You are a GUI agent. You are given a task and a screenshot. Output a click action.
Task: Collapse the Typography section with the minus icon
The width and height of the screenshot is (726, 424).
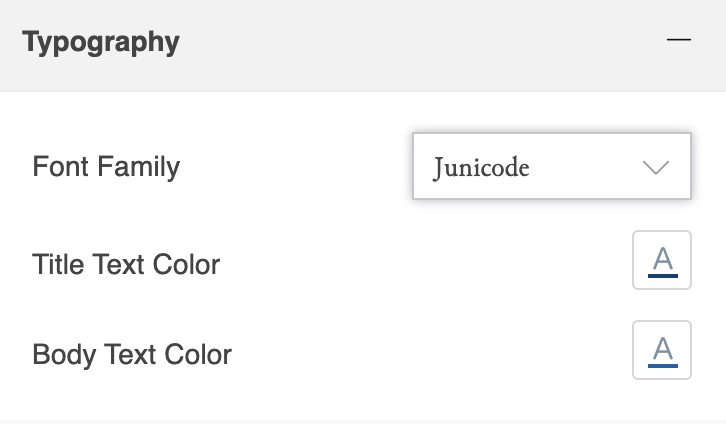679,41
